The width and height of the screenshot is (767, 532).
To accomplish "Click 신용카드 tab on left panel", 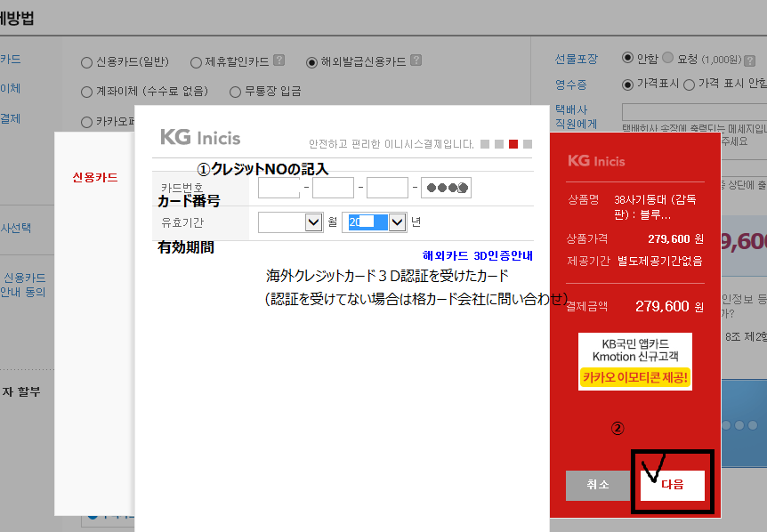I will tap(95, 178).
